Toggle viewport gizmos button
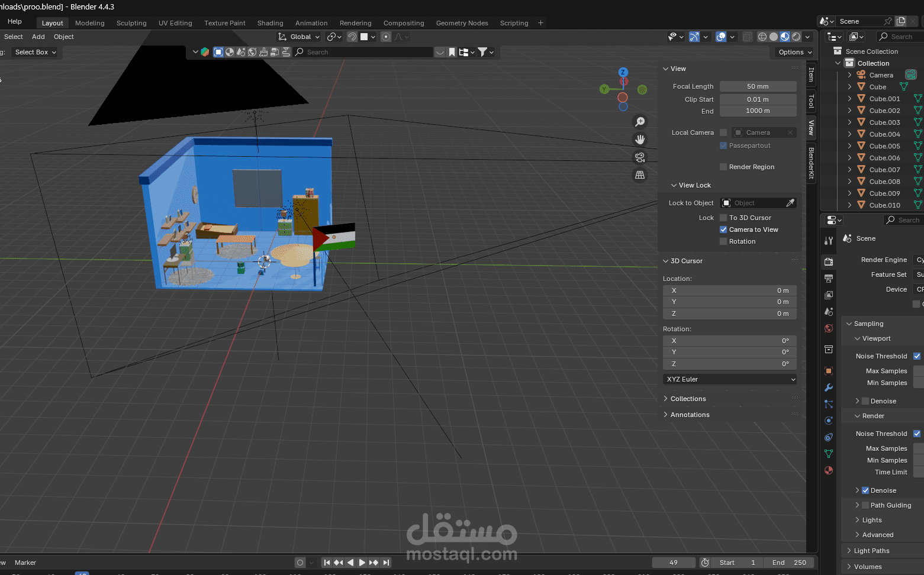 [x=694, y=37]
